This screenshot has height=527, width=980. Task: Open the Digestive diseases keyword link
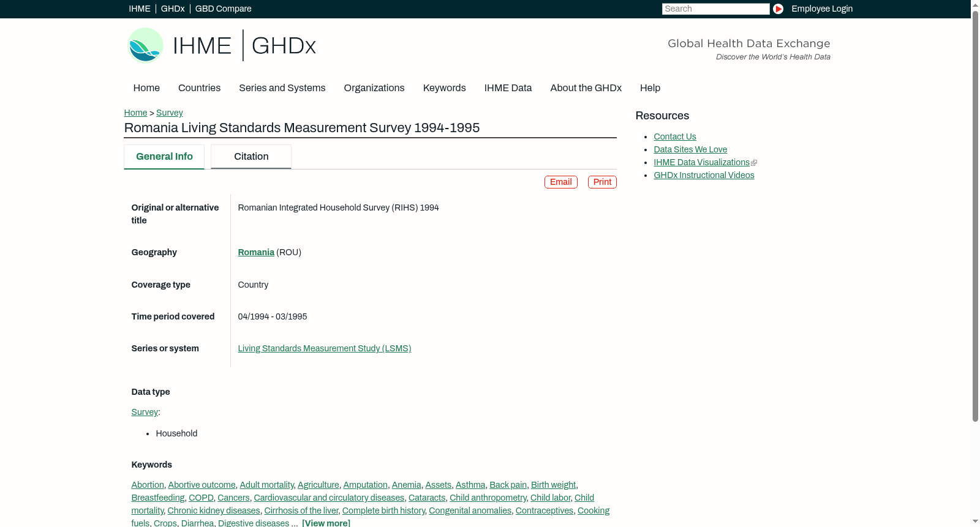[x=254, y=523]
